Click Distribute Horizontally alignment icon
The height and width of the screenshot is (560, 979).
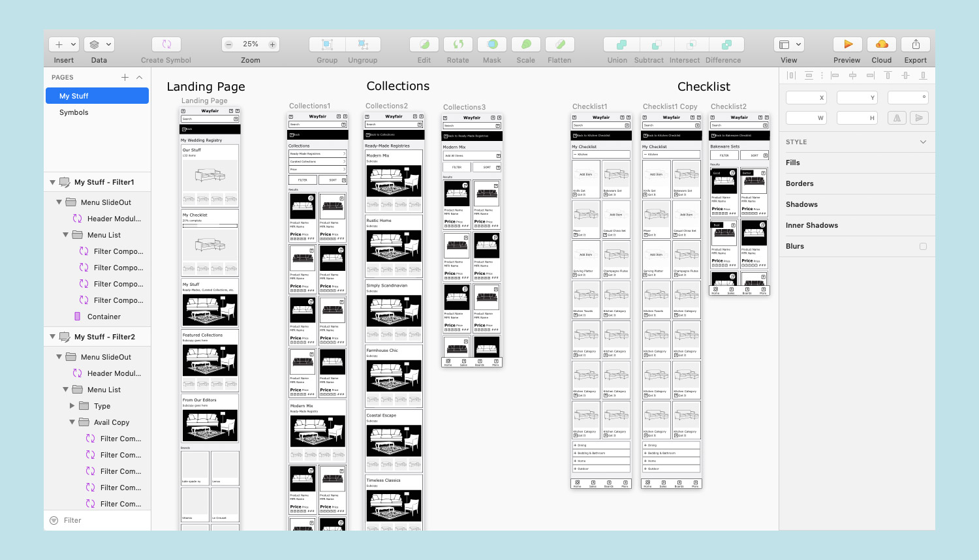[791, 76]
